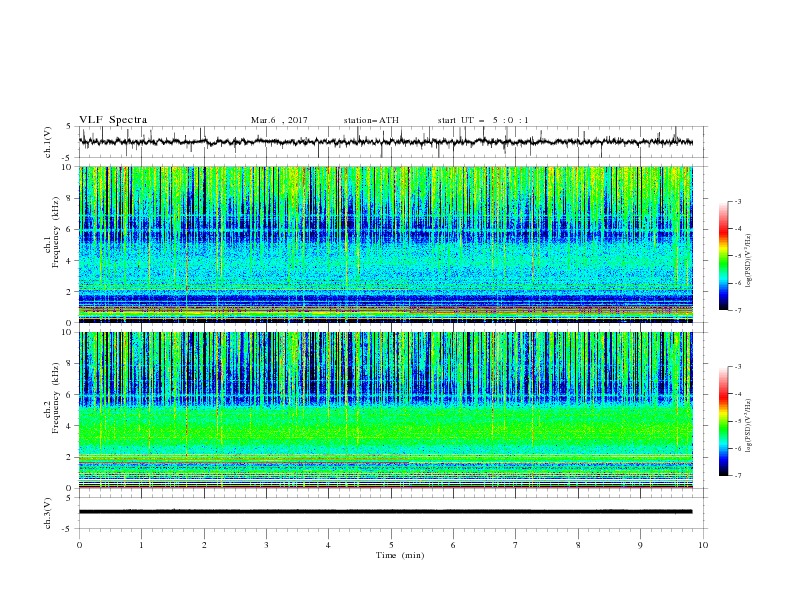Click the date text "Mar.6 , 2017"
This screenshot has height=612, width=792.
click(x=279, y=120)
